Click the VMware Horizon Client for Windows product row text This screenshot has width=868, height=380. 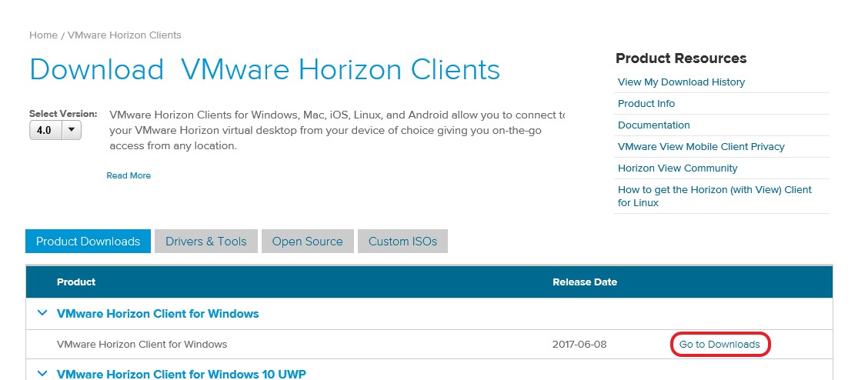pyautogui.click(x=142, y=344)
